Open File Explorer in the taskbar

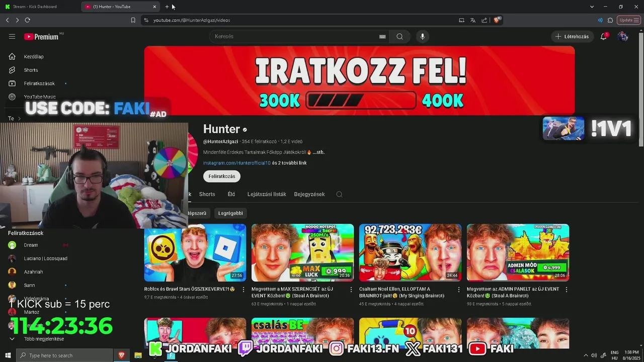pyautogui.click(x=138, y=355)
